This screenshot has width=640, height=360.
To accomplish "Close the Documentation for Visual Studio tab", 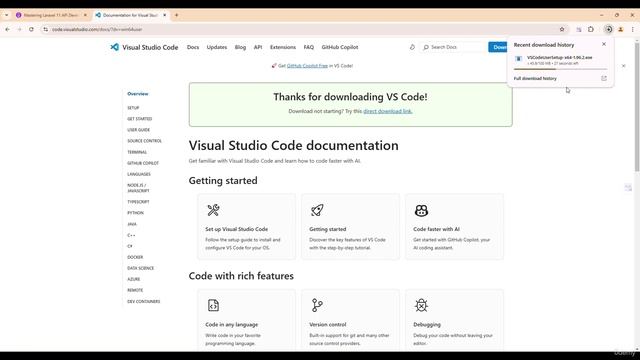I will [x=164, y=15].
